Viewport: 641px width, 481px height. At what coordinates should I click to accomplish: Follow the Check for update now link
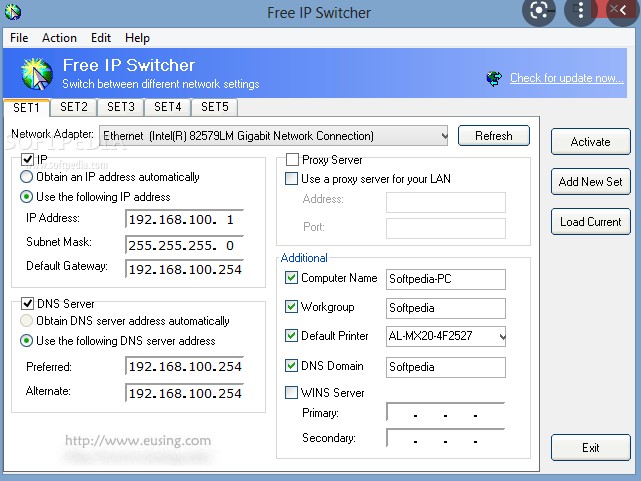[567, 78]
